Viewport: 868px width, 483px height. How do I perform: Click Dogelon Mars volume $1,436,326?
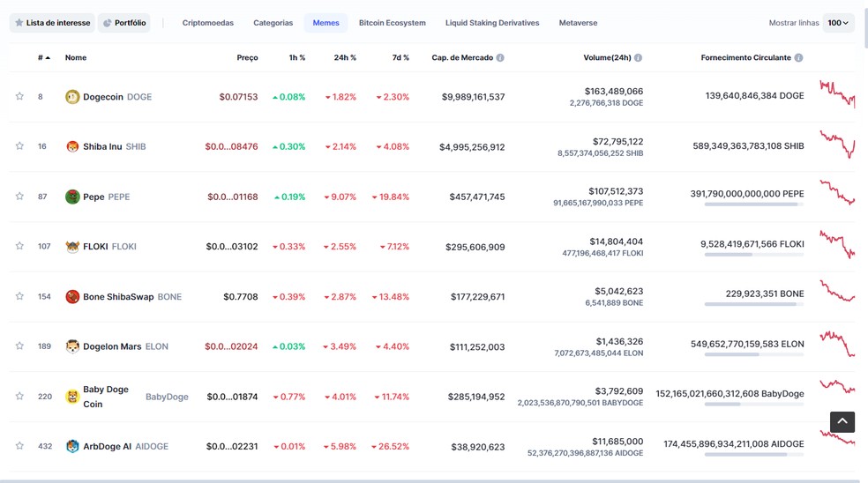(x=619, y=342)
